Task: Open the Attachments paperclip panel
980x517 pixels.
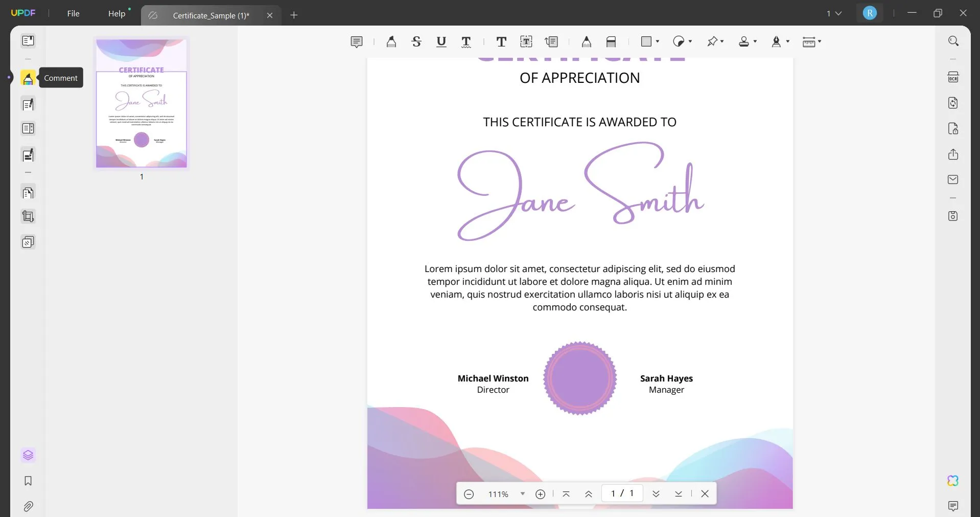Action: coord(28,506)
